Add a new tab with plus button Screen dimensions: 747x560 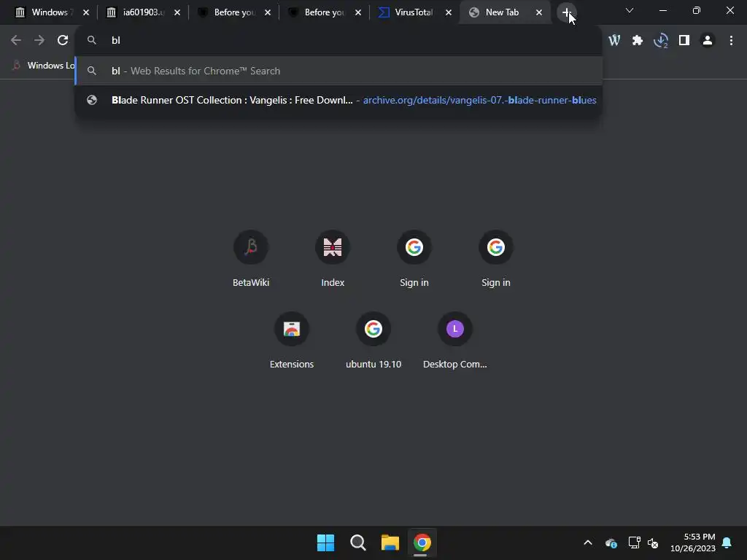click(x=566, y=12)
